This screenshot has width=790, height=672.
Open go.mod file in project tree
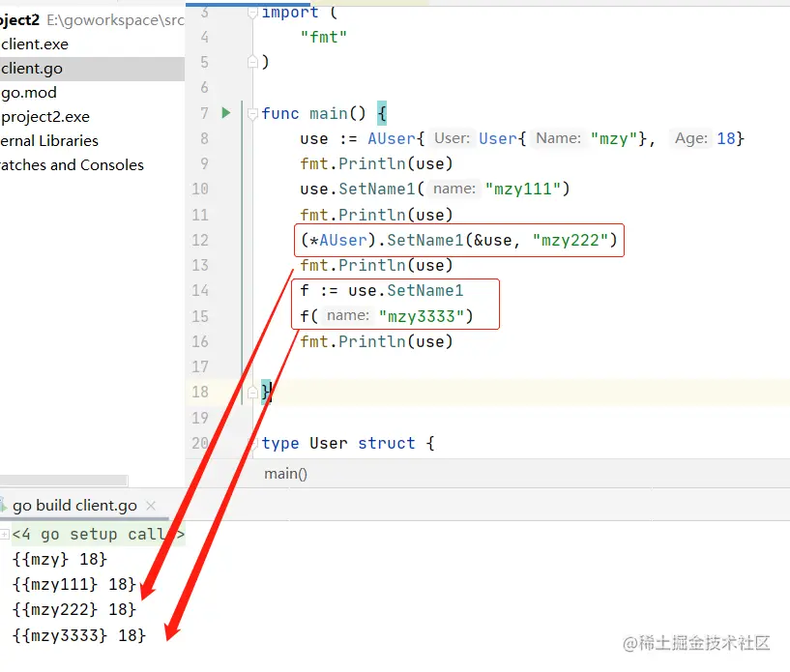click(x=29, y=93)
